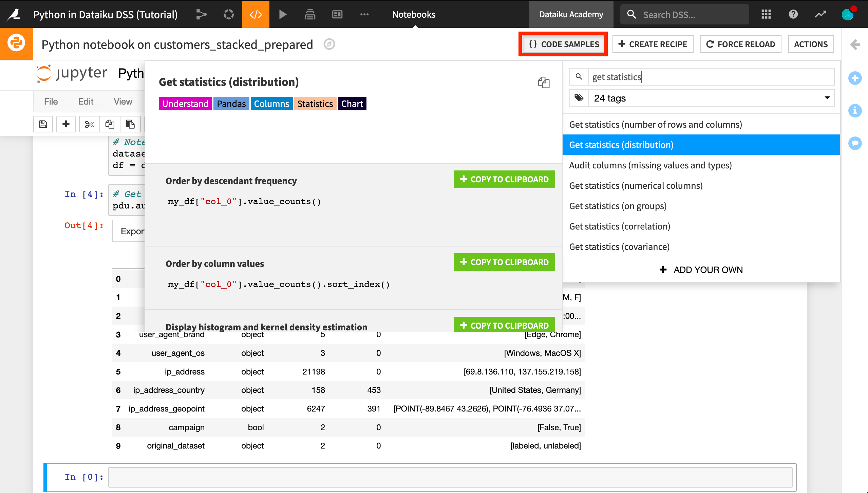The height and width of the screenshot is (493, 868).
Task: Click the back arrow in right sidebar
Action: coord(855,44)
